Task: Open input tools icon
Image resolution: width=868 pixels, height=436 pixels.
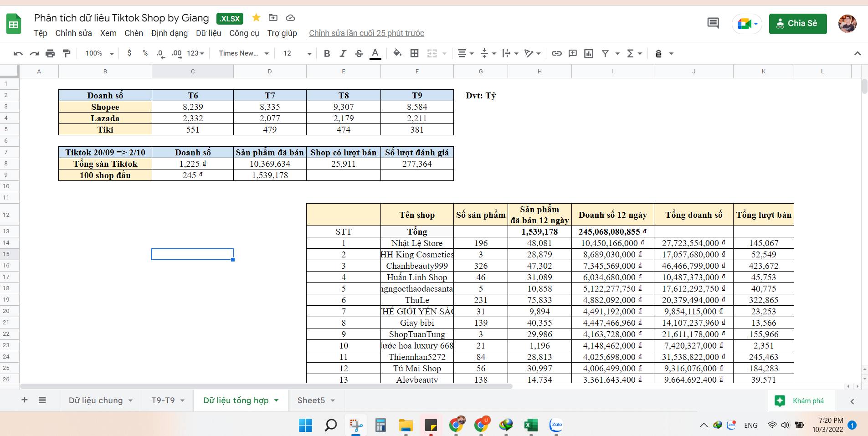Action: [658, 54]
